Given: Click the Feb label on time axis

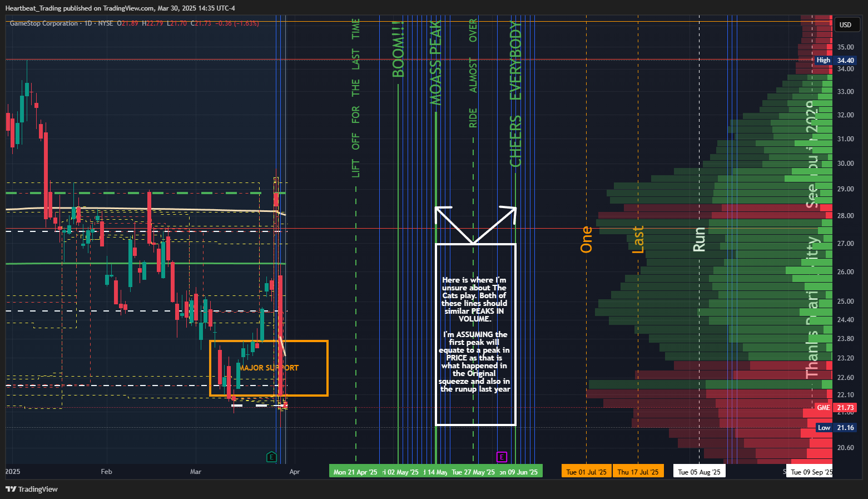Looking at the screenshot, I should click(106, 472).
